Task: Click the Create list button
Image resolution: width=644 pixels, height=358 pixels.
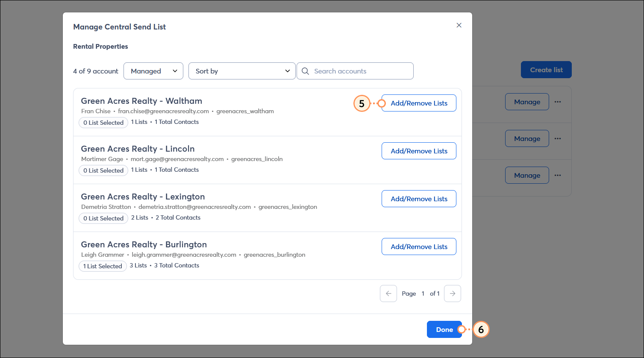Action: (x=546, y=69)
